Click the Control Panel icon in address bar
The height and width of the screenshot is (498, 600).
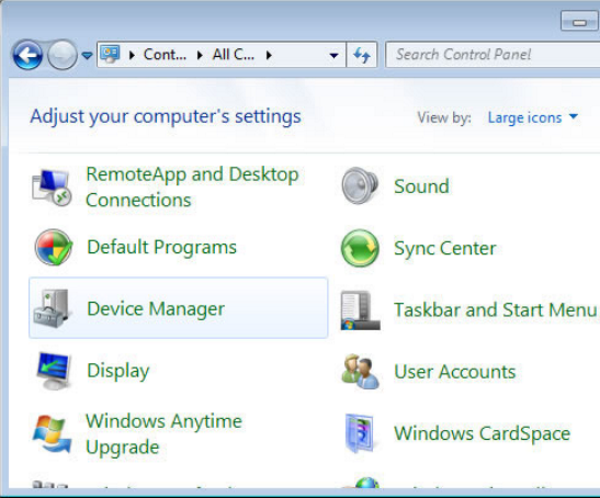pos(110,55)
